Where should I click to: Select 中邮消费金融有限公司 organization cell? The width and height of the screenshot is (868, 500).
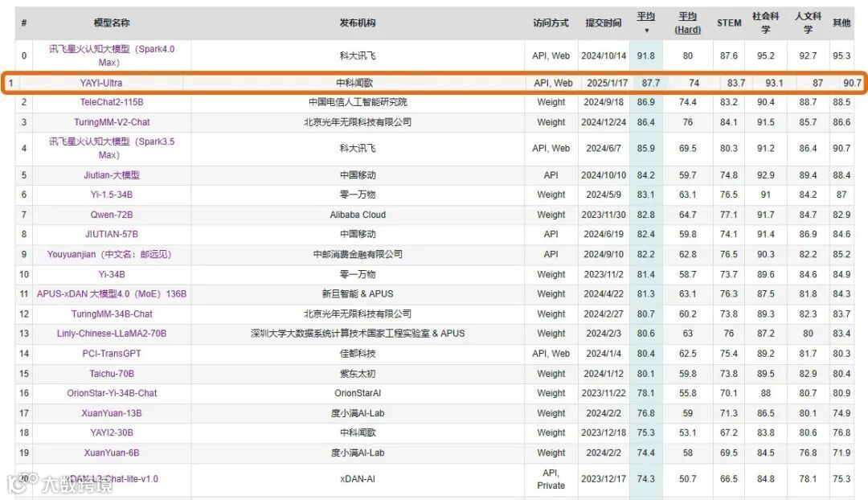coord(358,254)
